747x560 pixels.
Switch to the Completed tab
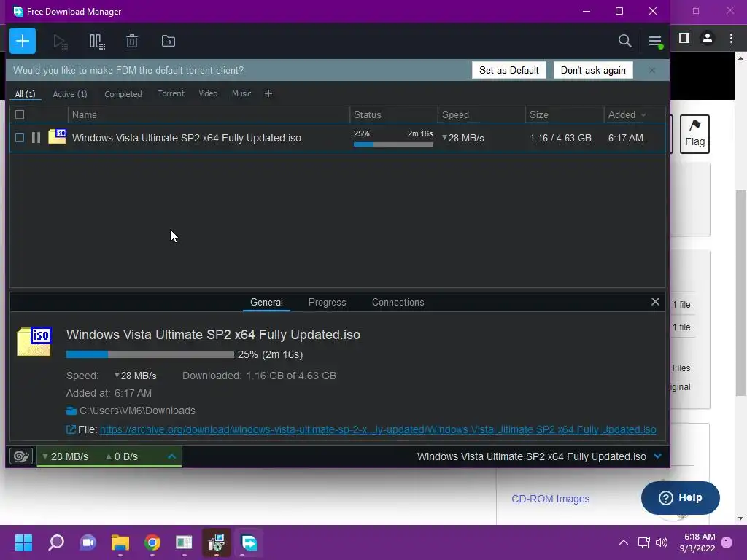pos(123,94)
